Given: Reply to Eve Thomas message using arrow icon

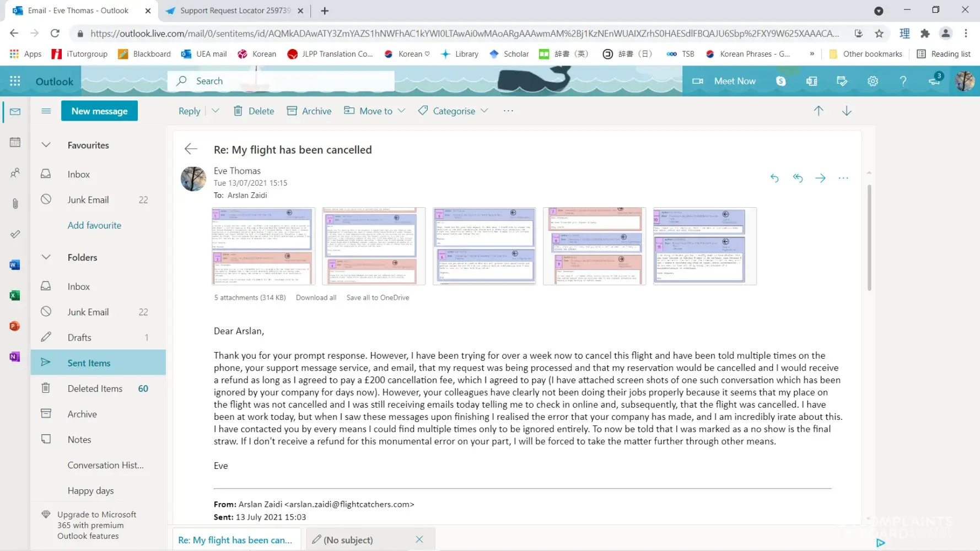Looking at the screenshot, I should click(x=774, y=178).
